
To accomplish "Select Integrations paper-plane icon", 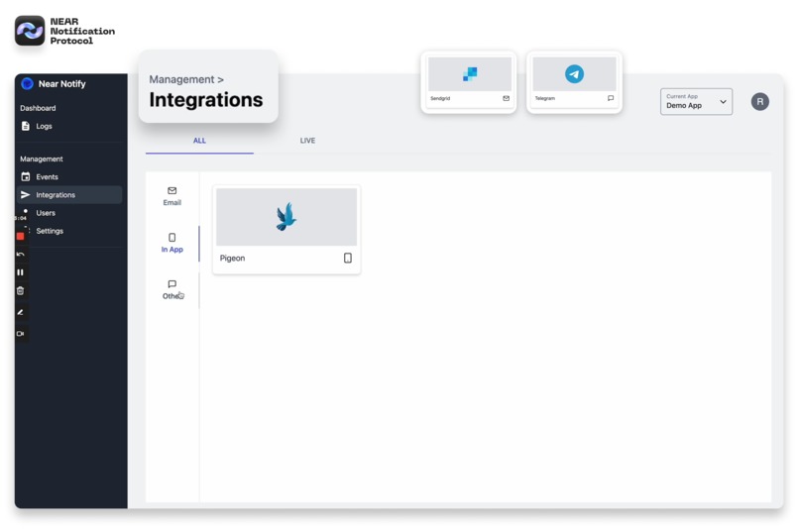I will [x=26, y=195].
